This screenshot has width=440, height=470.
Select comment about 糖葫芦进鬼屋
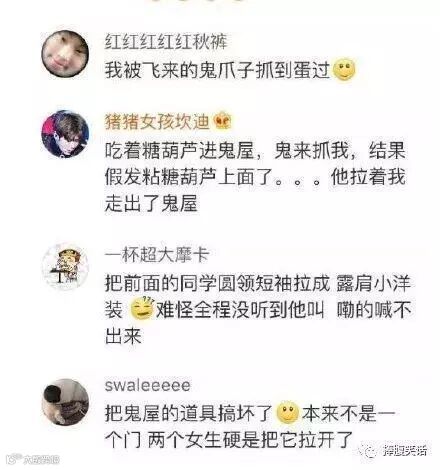point(255,177)
